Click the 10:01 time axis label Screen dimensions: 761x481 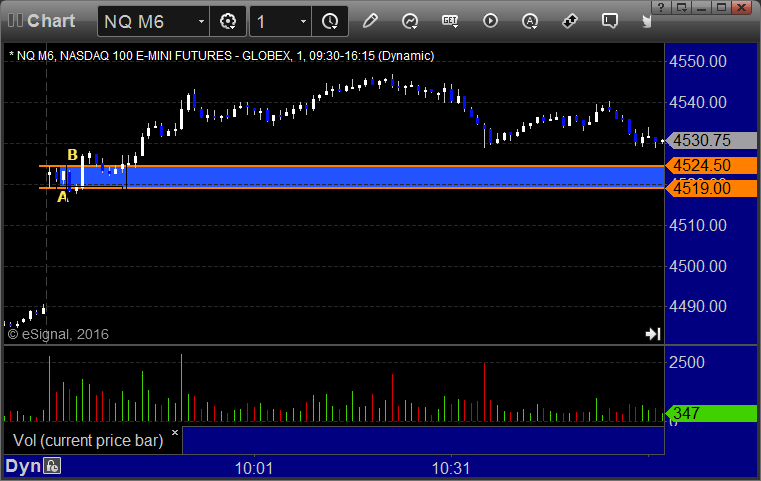coord(254,468)
